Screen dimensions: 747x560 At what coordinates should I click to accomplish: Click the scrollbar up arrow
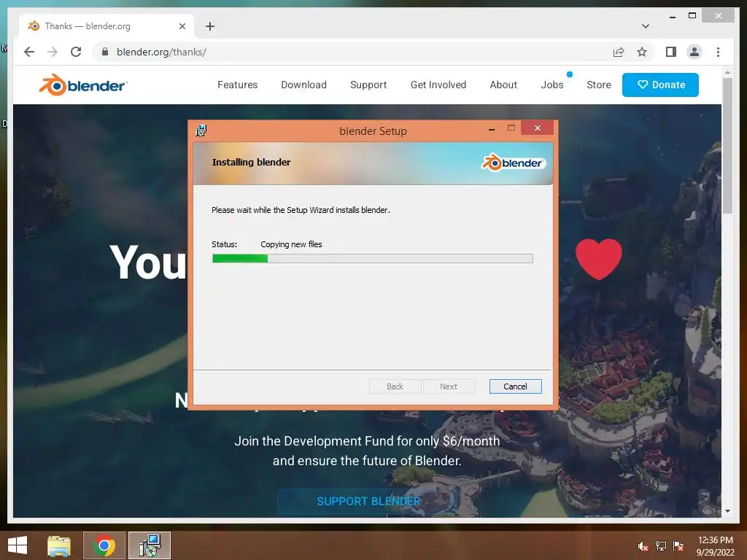pyautogui.click(x=727, y=72)
